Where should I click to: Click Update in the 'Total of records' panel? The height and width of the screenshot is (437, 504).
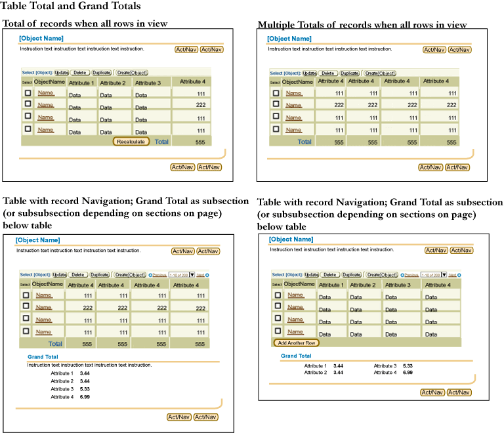point(61,73)
